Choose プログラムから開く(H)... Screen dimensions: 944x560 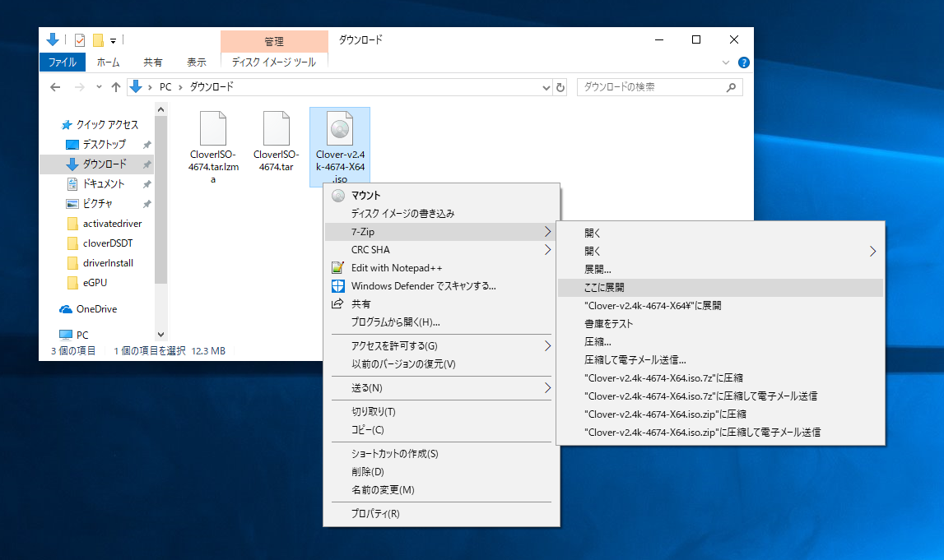pyautogui.click(x=441, y=322)
